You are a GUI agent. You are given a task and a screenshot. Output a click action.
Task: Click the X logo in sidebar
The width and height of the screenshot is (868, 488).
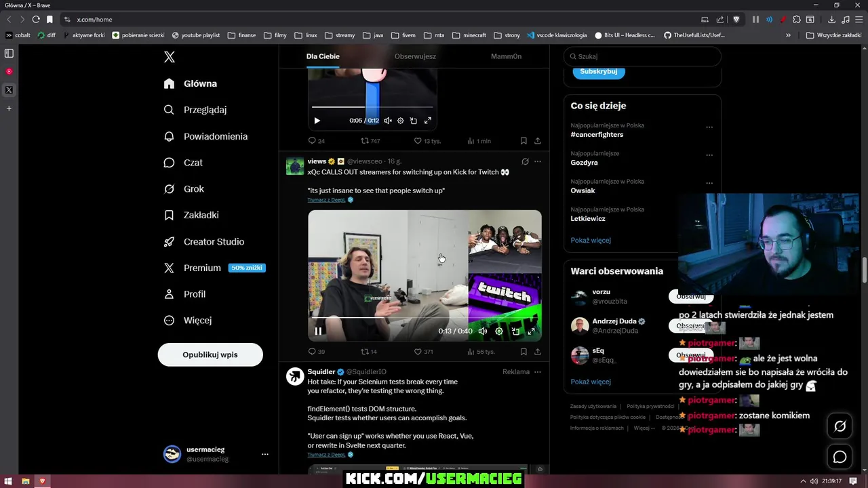coord(170,57)
